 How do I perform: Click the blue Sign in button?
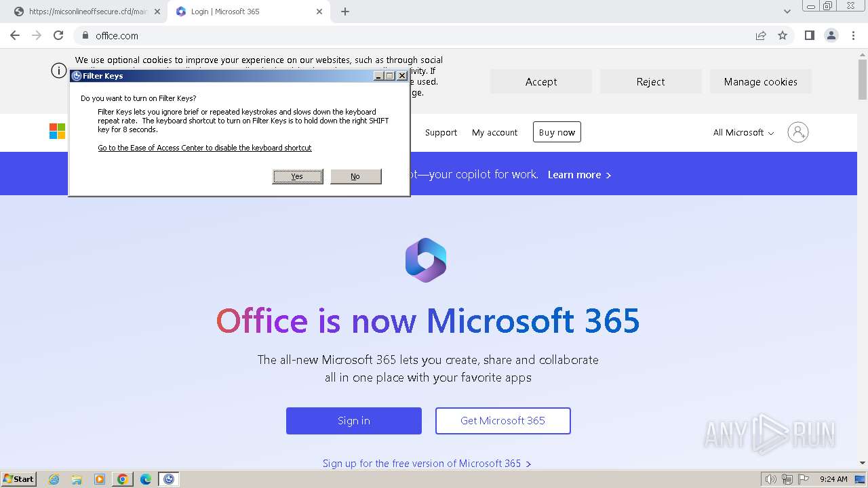tap(354, 421)
